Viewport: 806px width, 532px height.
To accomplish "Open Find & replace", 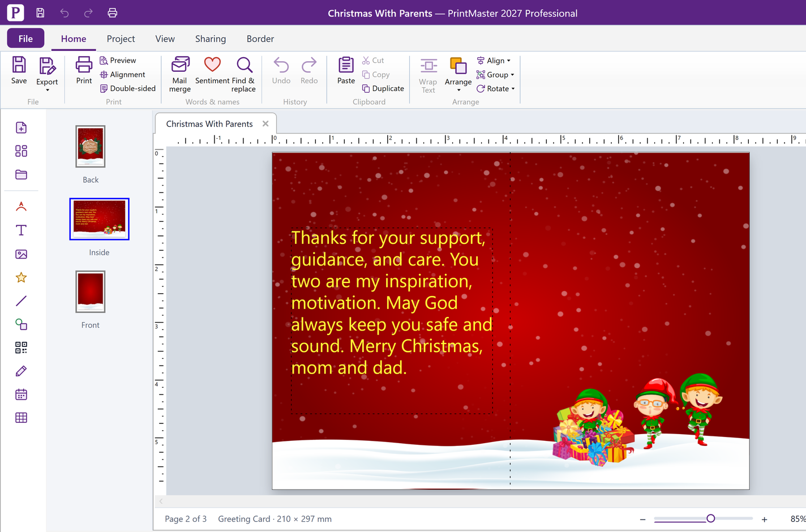I will click(244, 74).
